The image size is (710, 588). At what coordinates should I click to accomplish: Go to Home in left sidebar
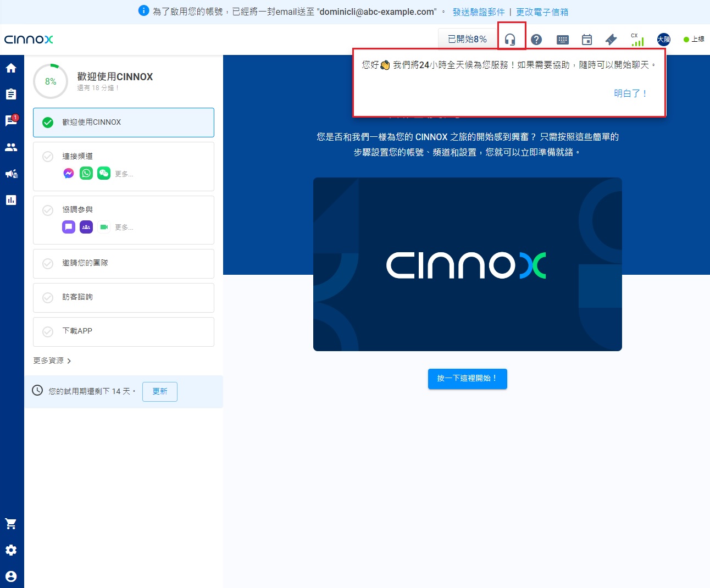11,68
